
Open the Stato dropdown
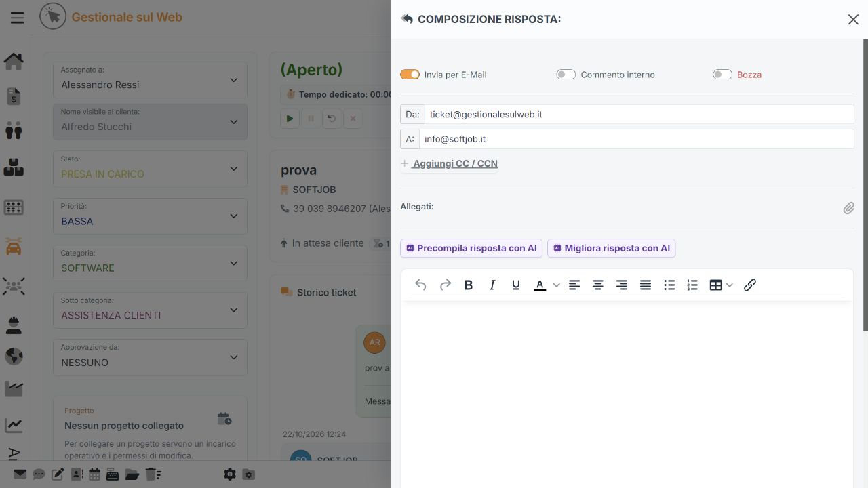coord(150,169)
